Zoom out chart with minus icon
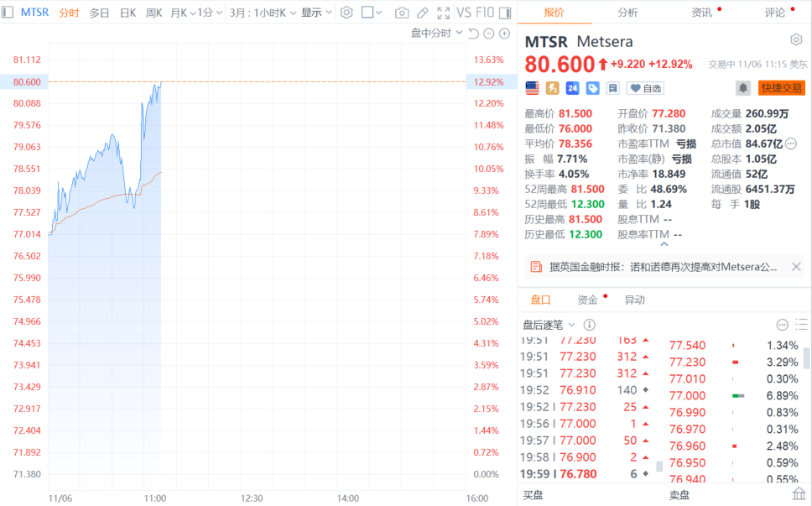 click(x=489, y=34)
